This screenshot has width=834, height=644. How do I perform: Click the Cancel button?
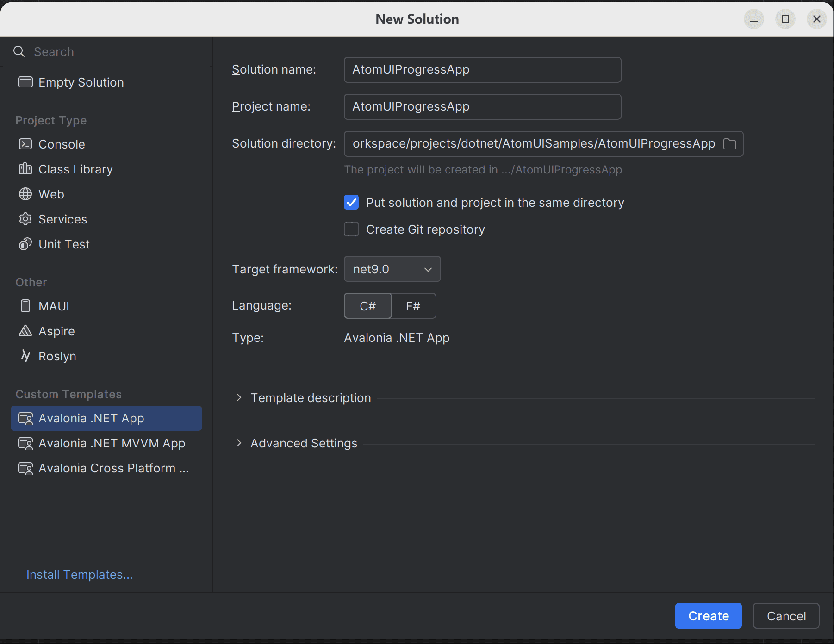pos(786,616)
